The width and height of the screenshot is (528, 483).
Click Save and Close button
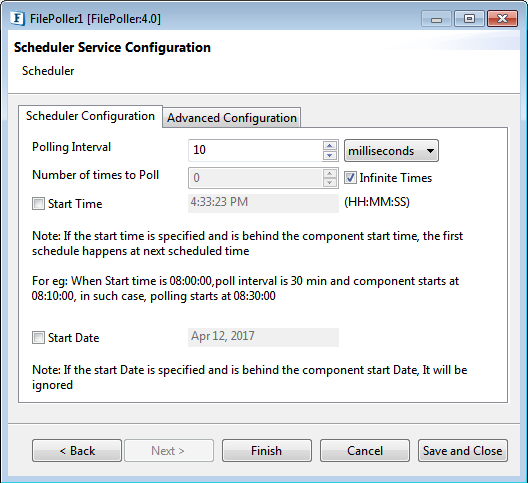click(463, 451)
